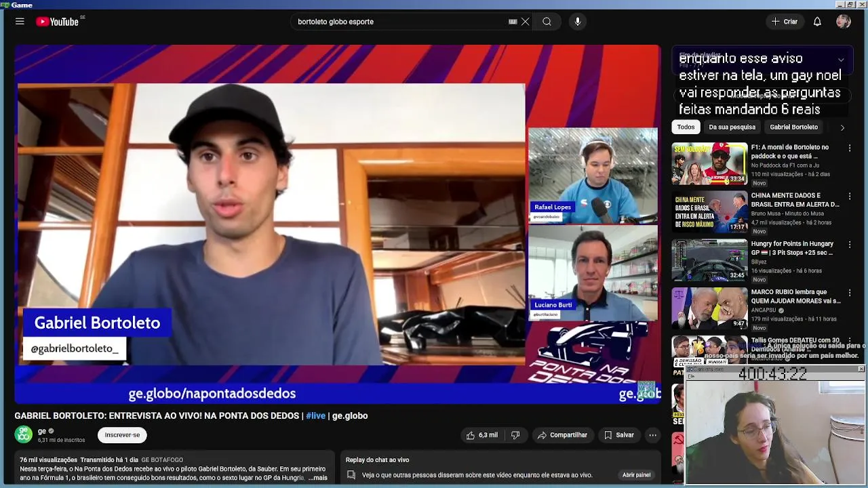Start voice search with microphone icon
The image size is (868, 488).
[578, 22]
